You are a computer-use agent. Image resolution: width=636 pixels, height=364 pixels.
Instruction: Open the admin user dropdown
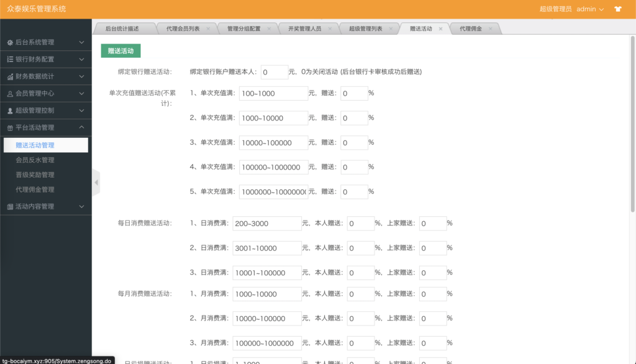[x=590, y=9]
